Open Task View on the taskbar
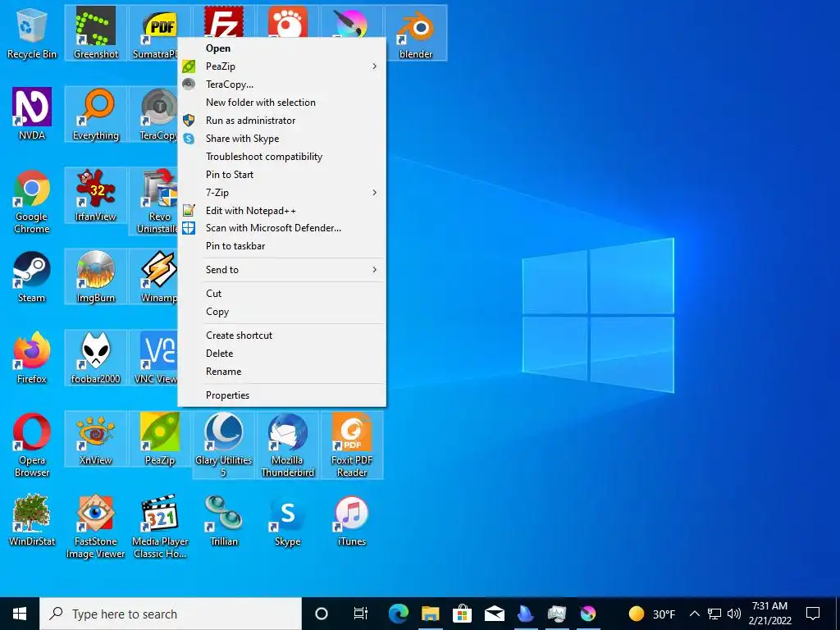This screenshot has height=630, width=840. tap(361, 614)
